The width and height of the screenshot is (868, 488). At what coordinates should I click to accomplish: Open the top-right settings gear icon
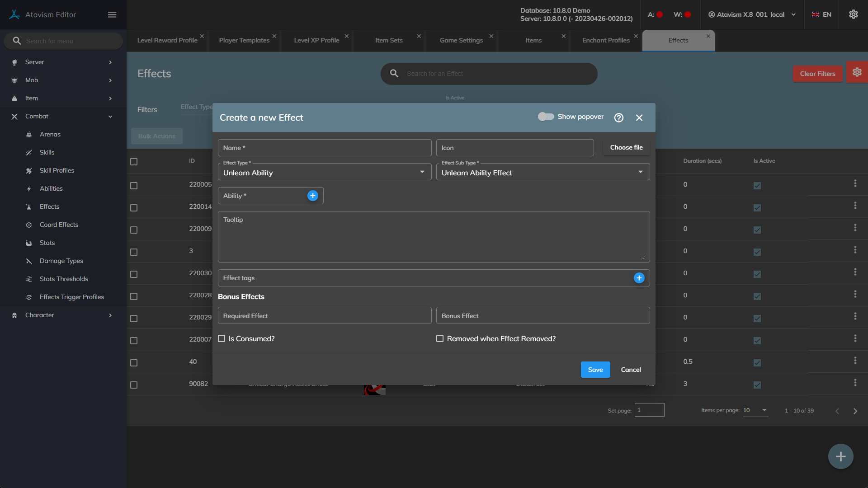pyautogui.click(x=853, y=14)
